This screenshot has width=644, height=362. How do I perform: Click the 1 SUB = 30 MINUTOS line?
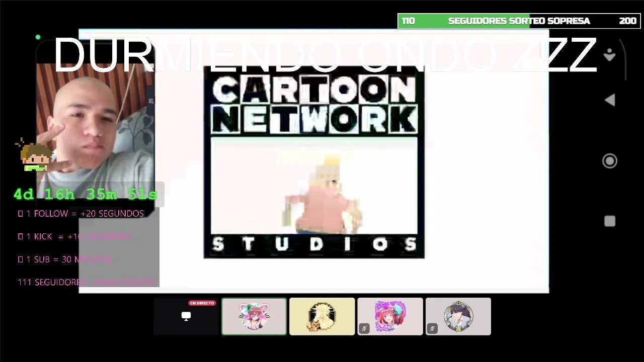coord(65,259)
